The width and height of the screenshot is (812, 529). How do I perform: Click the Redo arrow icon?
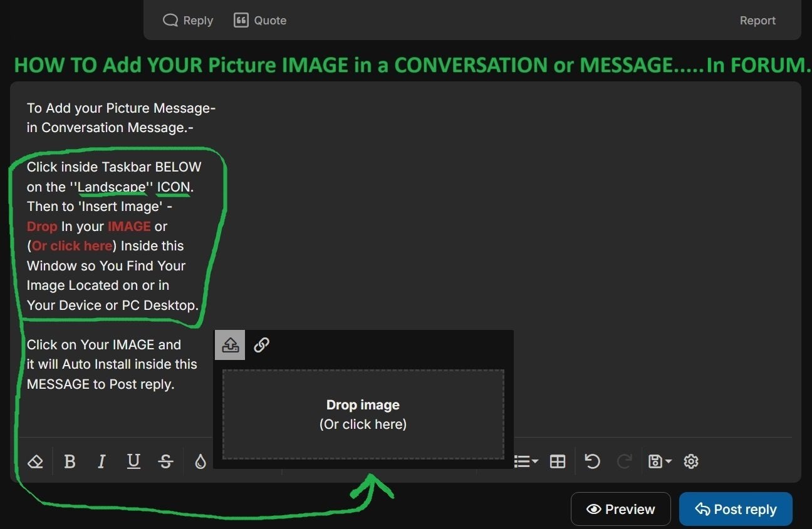pos(624,462)
